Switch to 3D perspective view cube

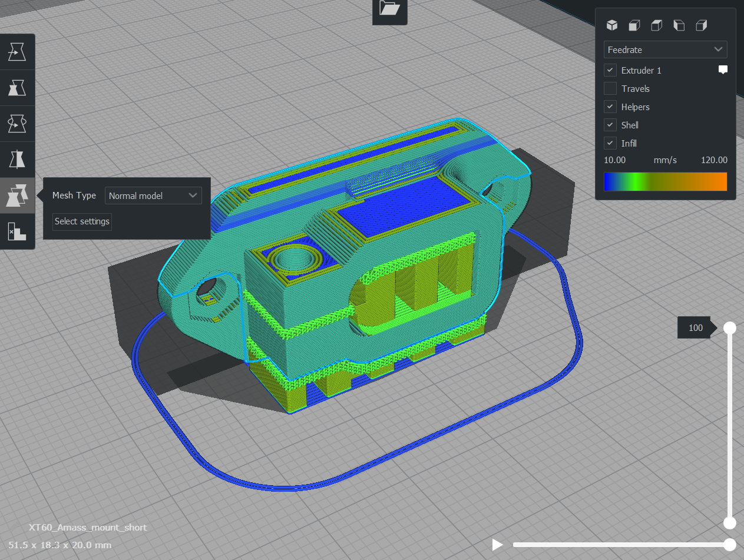pyautogui.click(x=612, y=25)
